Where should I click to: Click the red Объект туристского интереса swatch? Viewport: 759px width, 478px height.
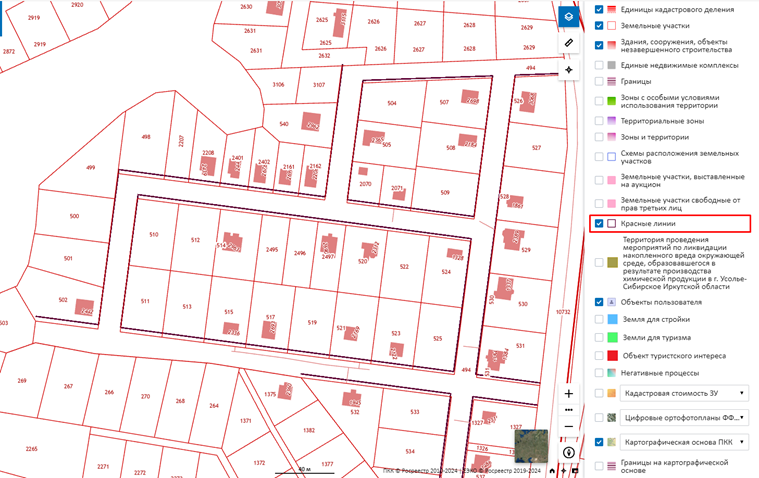(x=612, y=356)
